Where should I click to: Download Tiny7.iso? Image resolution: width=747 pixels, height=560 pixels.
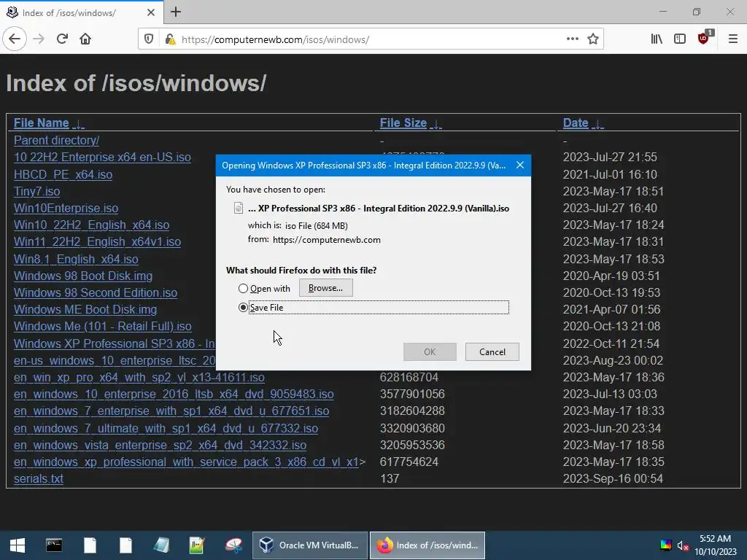pyautogui.click(x=36, y=192)
